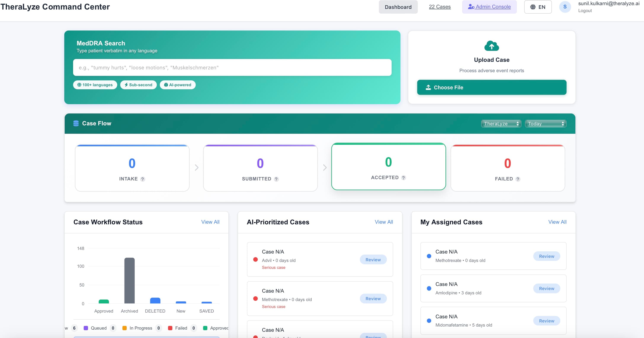This screenshot has width=644, height=338.
Task: Click the Admin Console user-gear icon
Action: pyautogui.click(x=471, y=7)
